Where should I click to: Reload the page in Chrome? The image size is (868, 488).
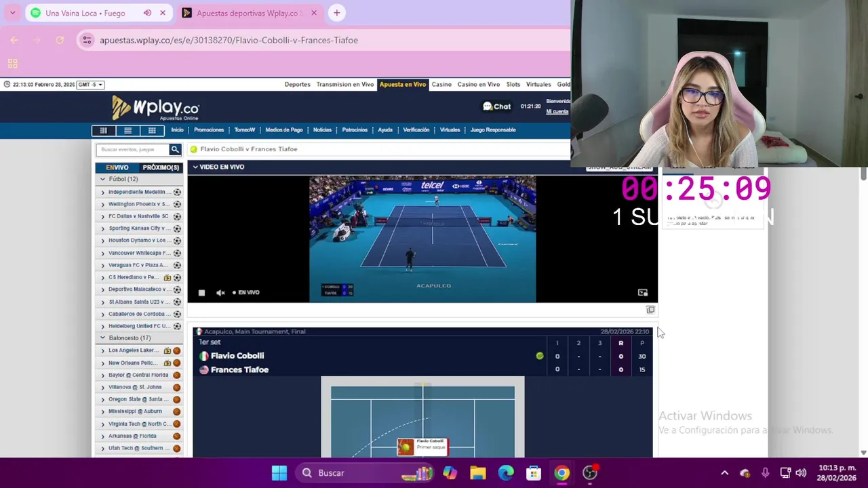pos(60,40)
